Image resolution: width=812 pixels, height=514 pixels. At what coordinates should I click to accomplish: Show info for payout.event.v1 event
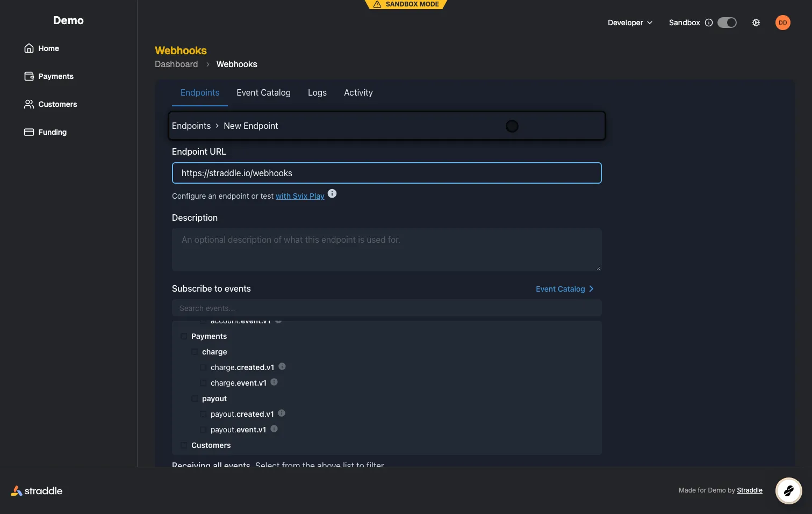(x=274, y=429)
